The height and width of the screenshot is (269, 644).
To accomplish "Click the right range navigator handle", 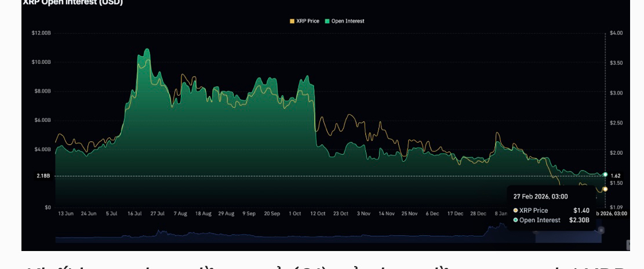I will 601,231.
